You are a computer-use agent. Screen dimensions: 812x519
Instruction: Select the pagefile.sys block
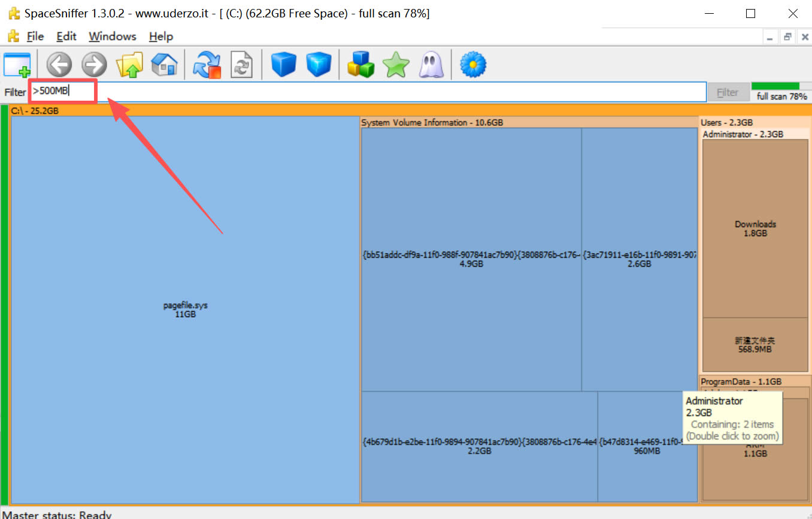(185, 309)
